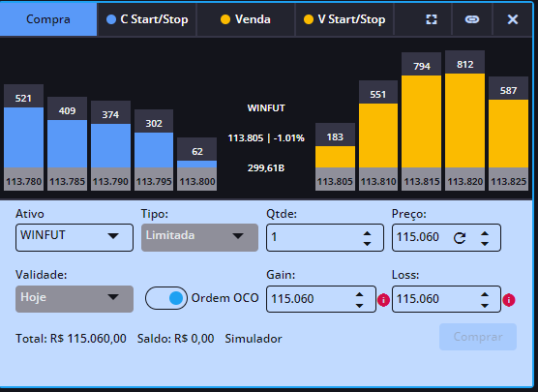Click the Simulador label
This screenshot has width=538, height=392.
254,339
